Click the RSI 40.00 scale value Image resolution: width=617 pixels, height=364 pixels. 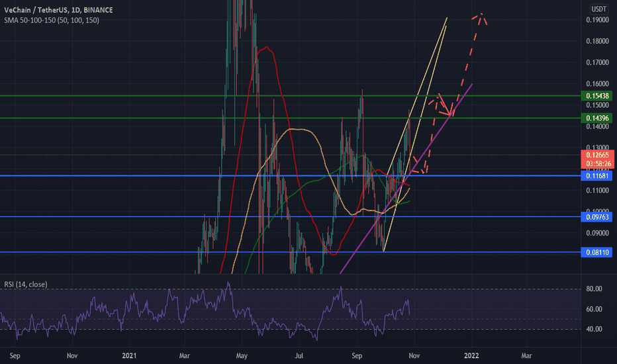[x=594, y=329]
